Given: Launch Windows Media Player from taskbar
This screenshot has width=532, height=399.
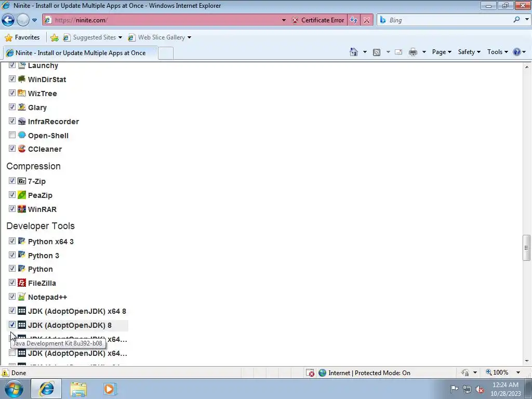Looking at the screenshot, I should click(x=109, y=389).
